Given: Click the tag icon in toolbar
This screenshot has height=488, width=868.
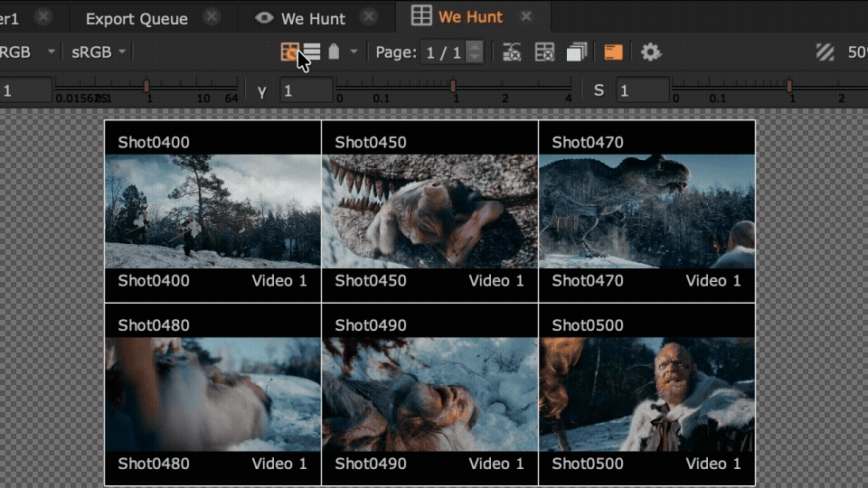Looking at the screenshot, I should click(x=334, y=52).
